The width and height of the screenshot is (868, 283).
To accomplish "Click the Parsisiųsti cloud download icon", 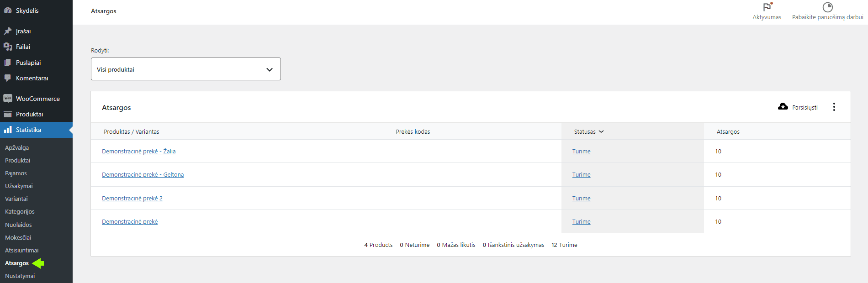I will click(783, 107).
